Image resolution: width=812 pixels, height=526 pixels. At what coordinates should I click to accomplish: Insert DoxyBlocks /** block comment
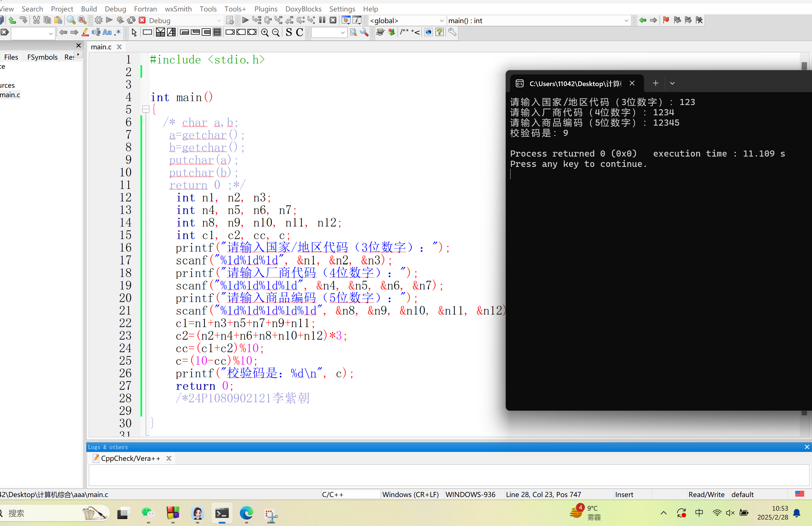[x=405, y=32]
